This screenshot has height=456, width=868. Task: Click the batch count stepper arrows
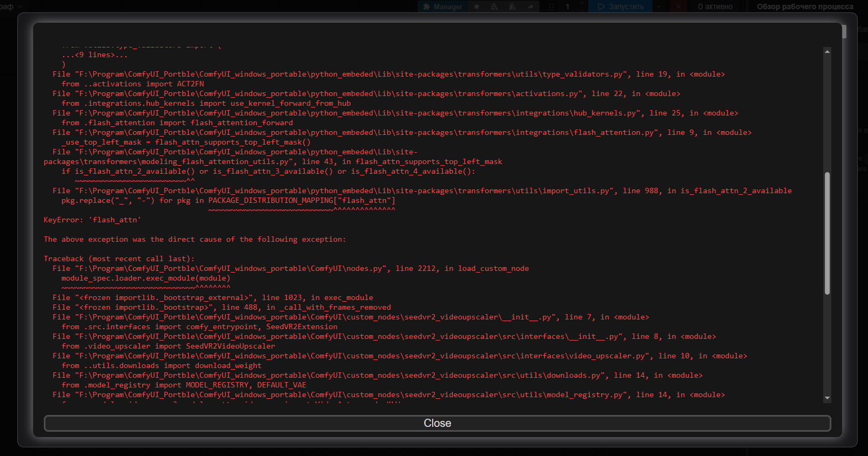click(x=582, y=6)
